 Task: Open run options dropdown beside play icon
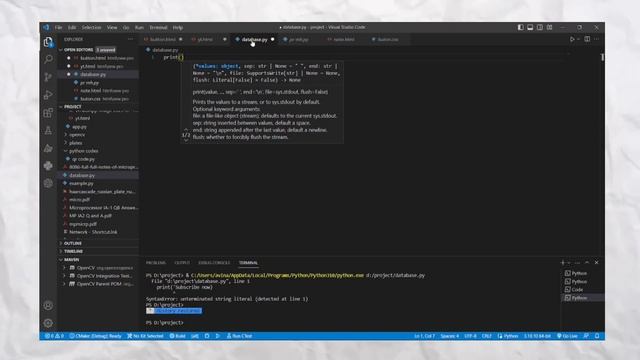tap(578, 39)
